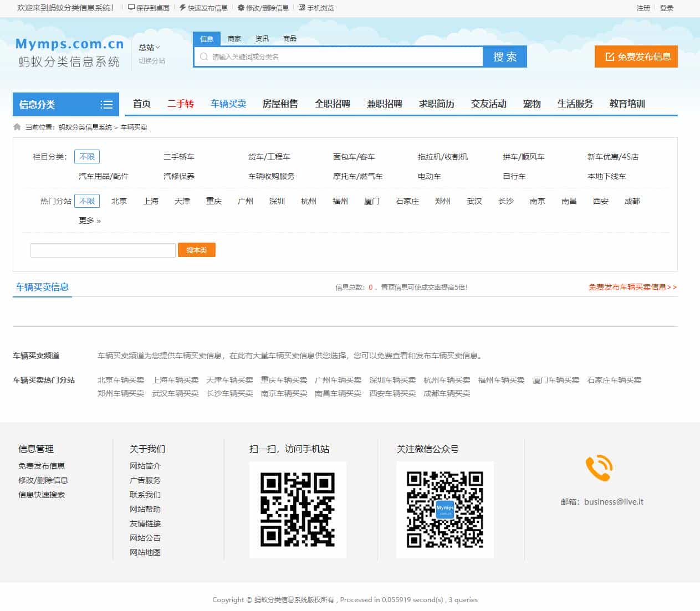700x611 pixels.
Task: Open the 房屋租售 menu item
Action: (x=280, y=104)
